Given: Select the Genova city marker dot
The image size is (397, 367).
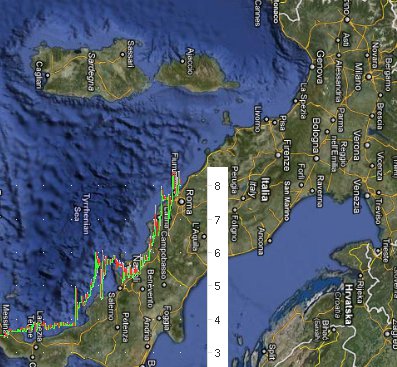Looking at the screenshot, I should 312,67.
